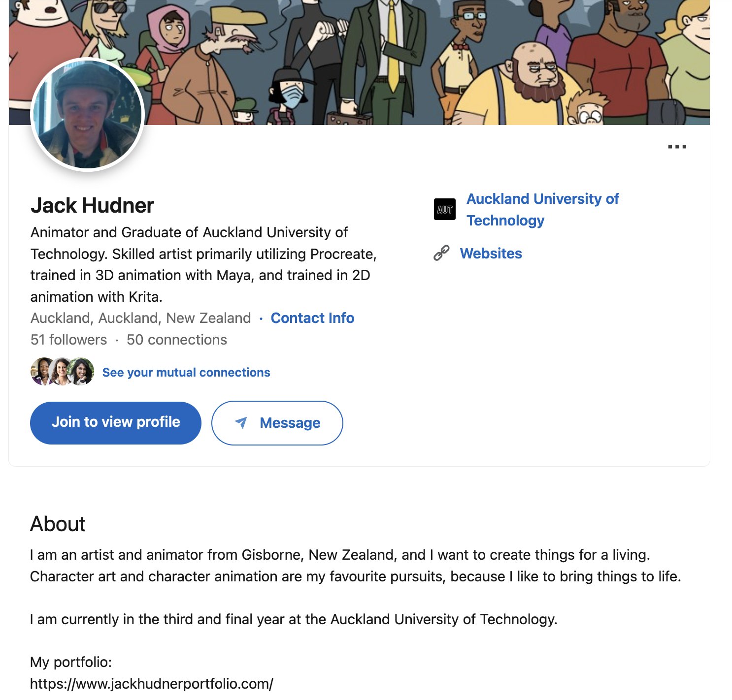Click the rightmost mutual connection avatar
Viewport: 732px width, 700px height.
point(82,372)
